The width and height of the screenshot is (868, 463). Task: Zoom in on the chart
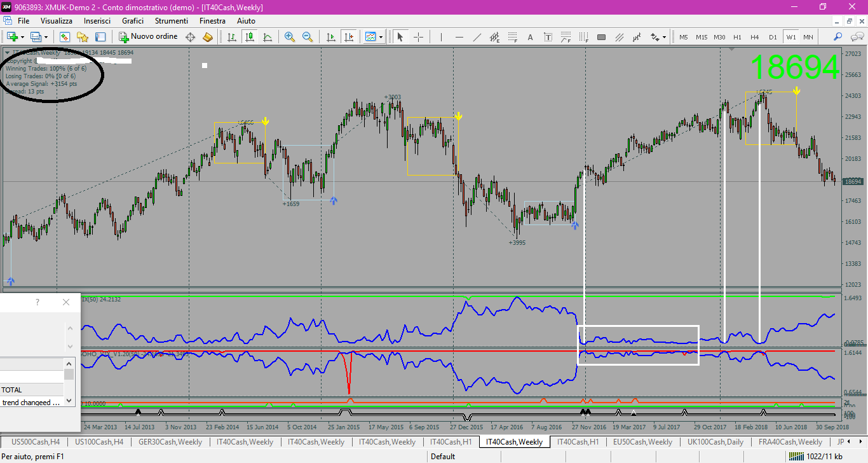[290, 37]
